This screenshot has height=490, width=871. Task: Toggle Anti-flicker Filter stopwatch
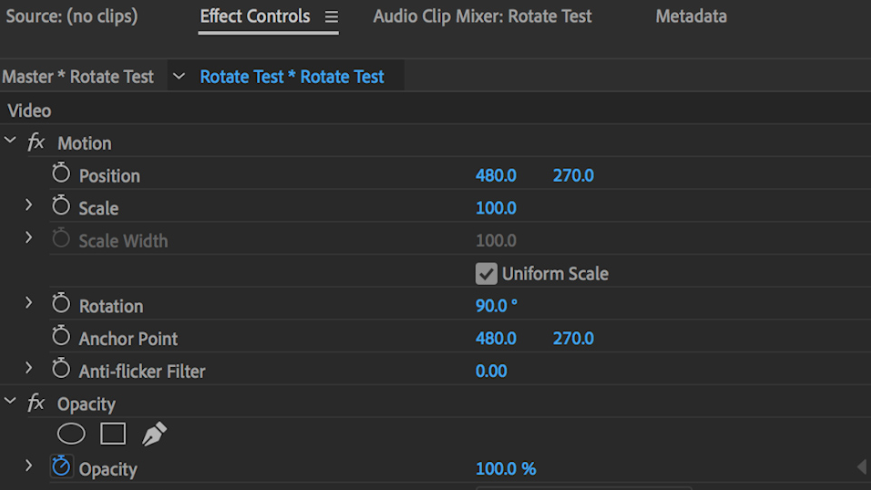(x=61, y=370)
